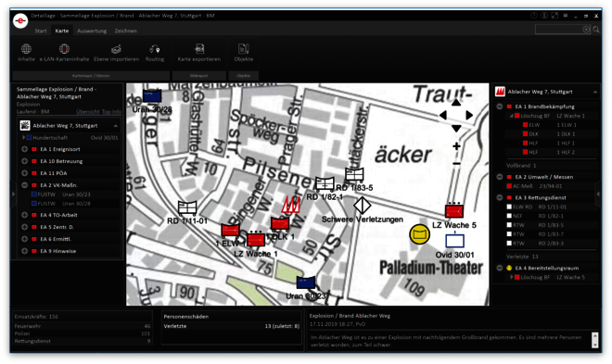Screen dimensions: 612x364
Task: Collapse EA 2 VK-Maßn. section
Action: coord(24,185)
